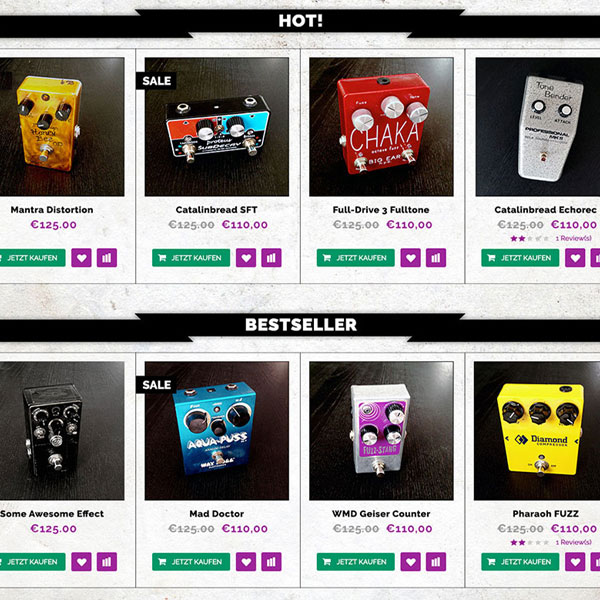Buy Mad Doctor via Jetzt Kaufen button
This screenshot has height=600, width=600.
pos(191,561)
